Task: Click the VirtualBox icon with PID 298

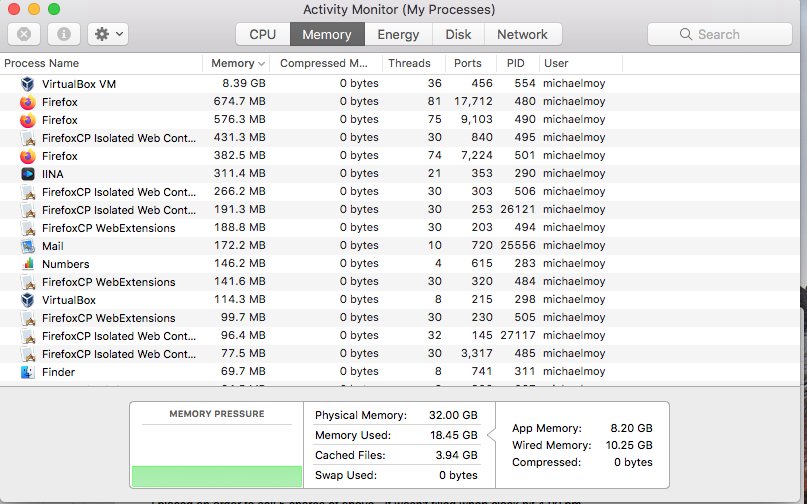Action: pyautogui.click(x=28, y=300)
